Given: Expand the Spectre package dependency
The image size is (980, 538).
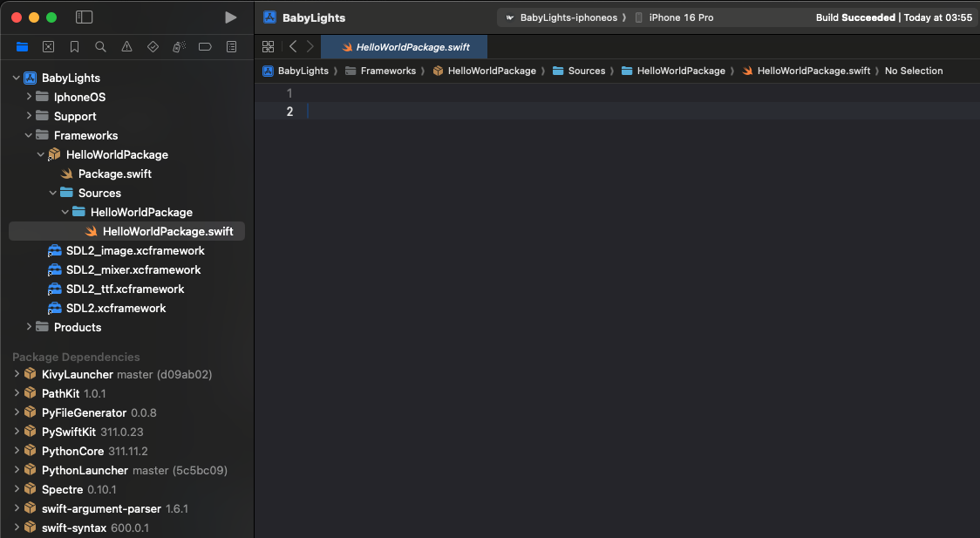Looking at the screenshot, I should pyautogui.click(x=17, y=488).
